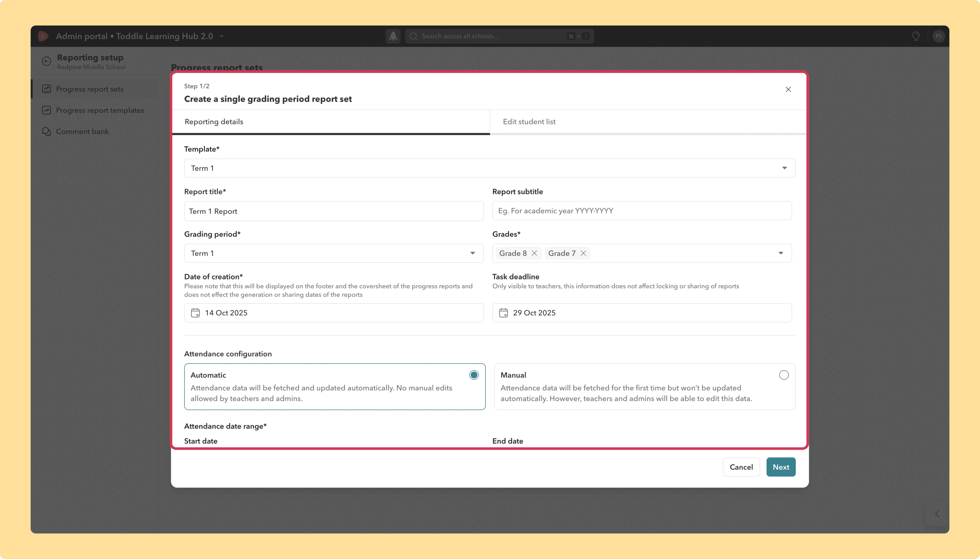Click the Next button
The height and width of the screenshot is (559, 980).
point(781,467)
